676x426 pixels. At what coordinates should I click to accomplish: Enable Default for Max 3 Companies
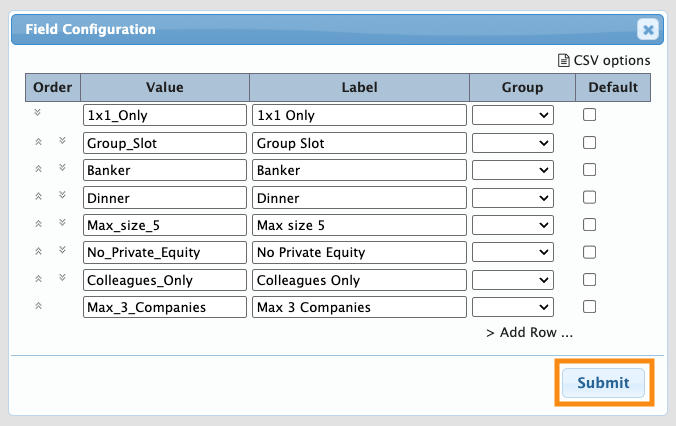point(589,307)
